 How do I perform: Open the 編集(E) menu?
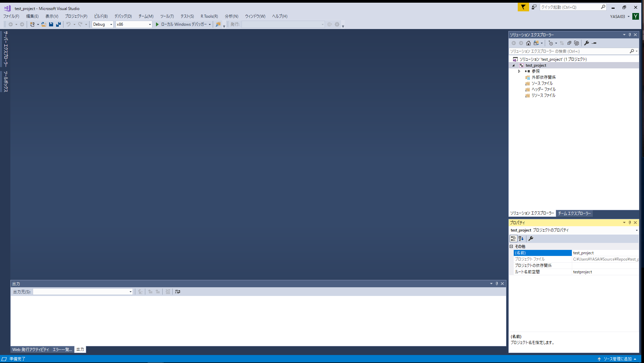(x=32, y=16)
